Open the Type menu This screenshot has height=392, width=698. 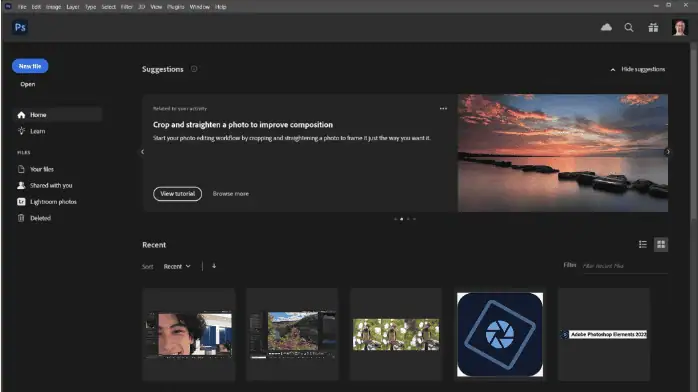pos(90,7)
